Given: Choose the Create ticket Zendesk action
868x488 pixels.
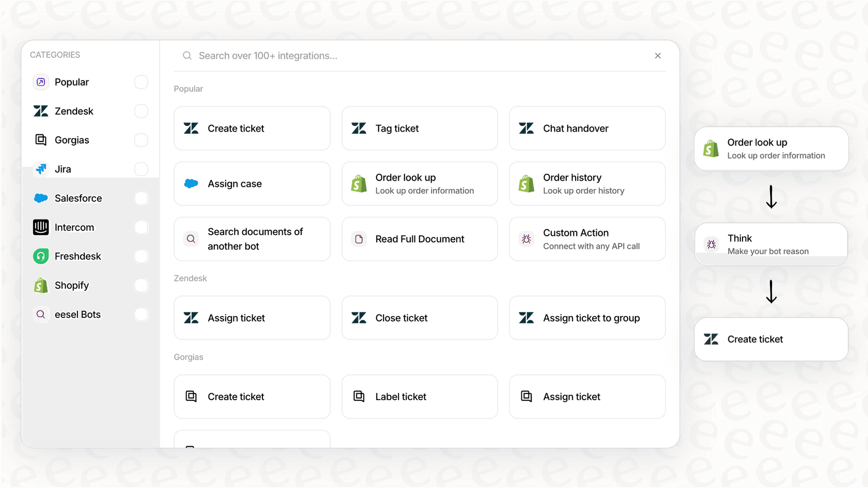Looking at the screenshot, I should coord(252,128).
